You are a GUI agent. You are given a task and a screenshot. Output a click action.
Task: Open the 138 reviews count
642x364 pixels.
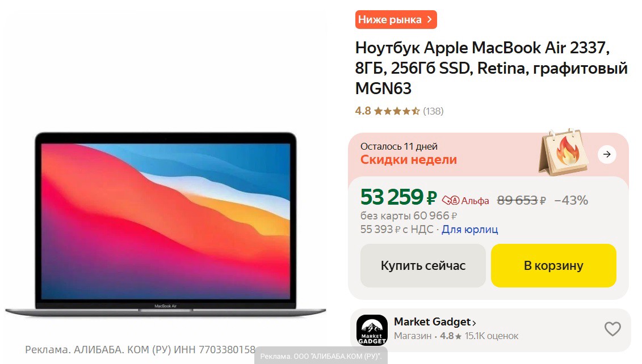pos(433,111)
